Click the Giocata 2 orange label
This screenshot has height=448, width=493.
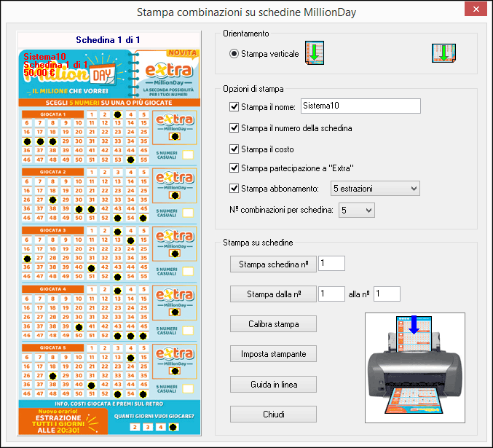coord(53,172)
